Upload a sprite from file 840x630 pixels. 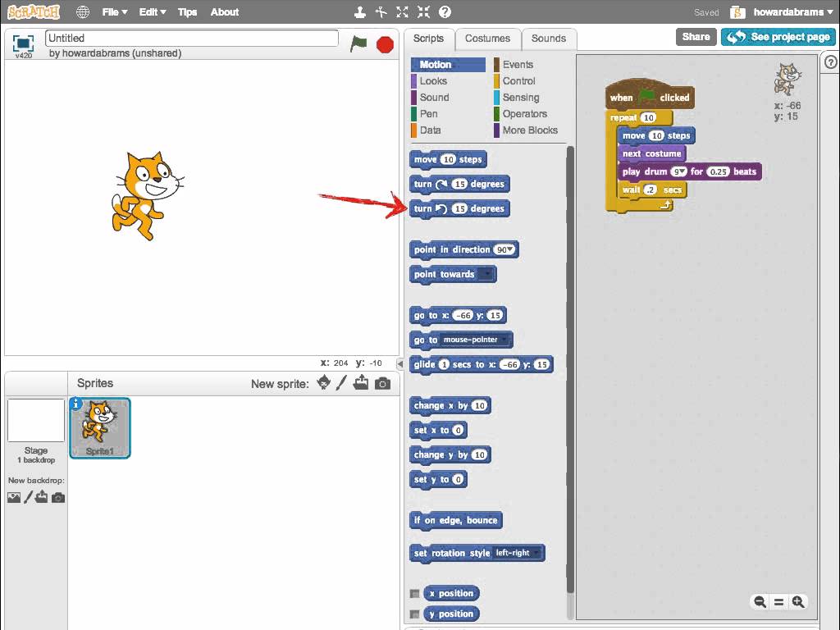click(x=361, y=382)
